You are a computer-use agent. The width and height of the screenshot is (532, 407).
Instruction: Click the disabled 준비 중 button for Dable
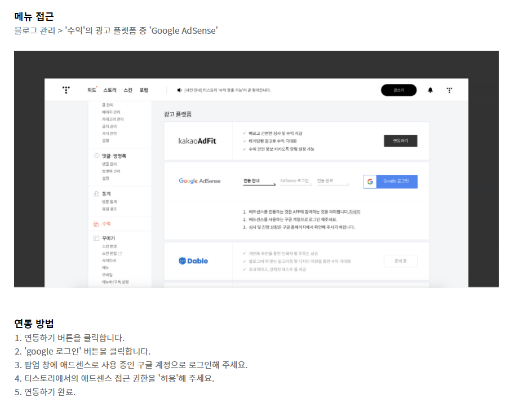point(400,261)
